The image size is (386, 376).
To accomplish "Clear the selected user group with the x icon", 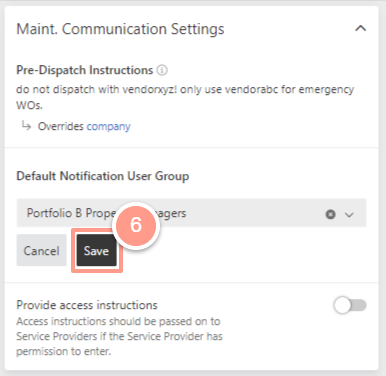I will pyautogui.click(x=330, y=214).
